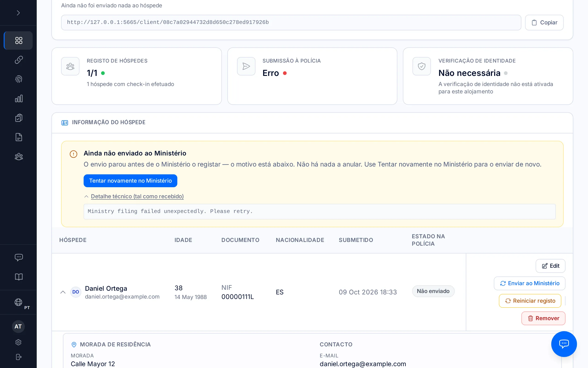Click the 1/1 guest registration count
The height and width of the screenshot is (368, 588).
click(x=92, y=73)
